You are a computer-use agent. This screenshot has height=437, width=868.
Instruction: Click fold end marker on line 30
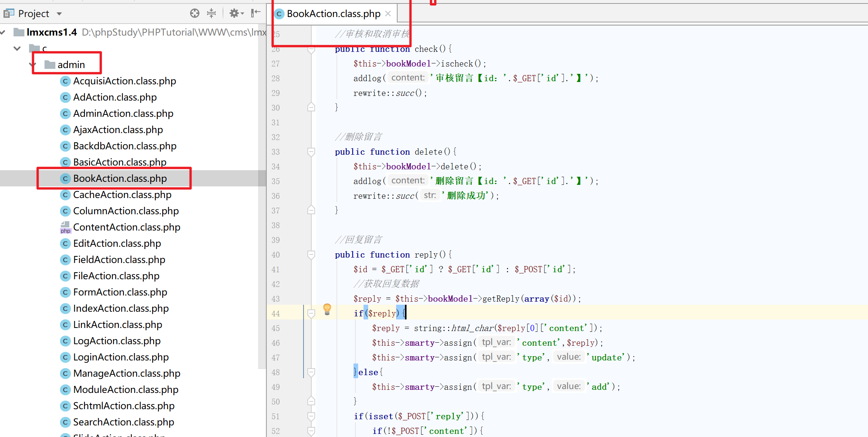click(x=311, y=107)
